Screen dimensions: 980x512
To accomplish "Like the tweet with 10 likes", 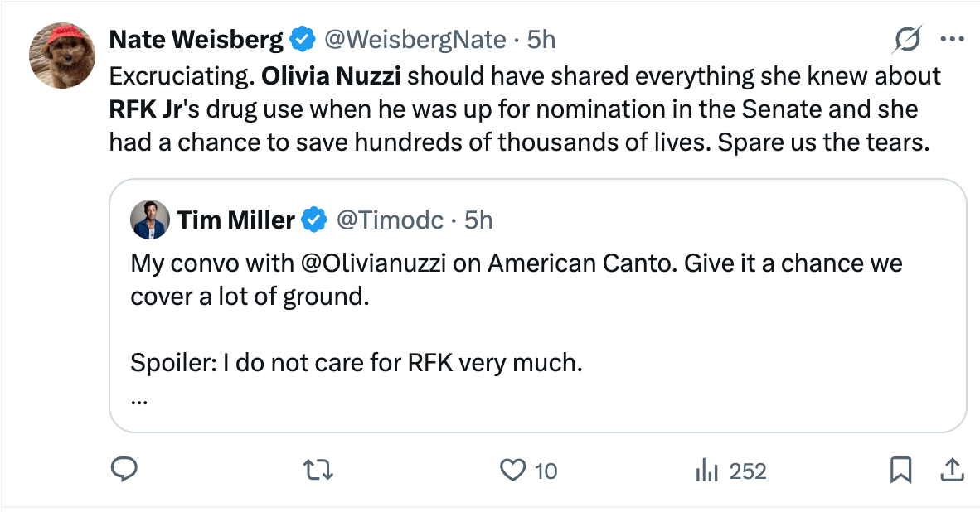I will click(515, 471).
